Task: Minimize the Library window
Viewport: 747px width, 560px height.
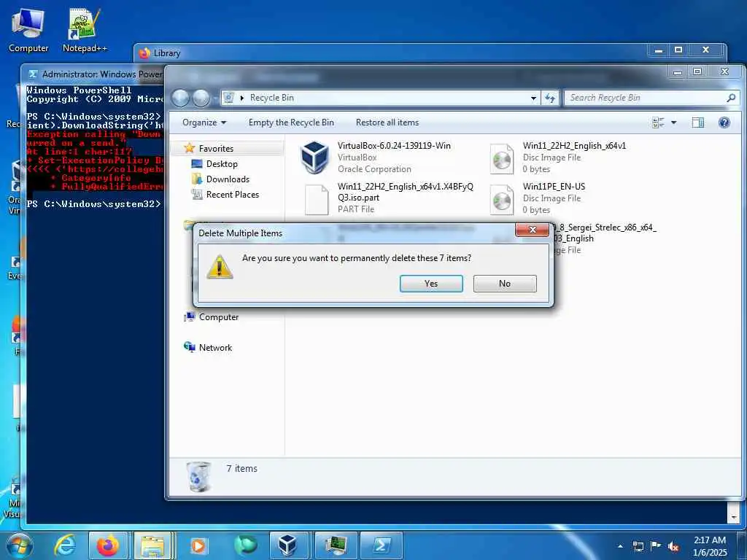Action: (x=659, y=50)
